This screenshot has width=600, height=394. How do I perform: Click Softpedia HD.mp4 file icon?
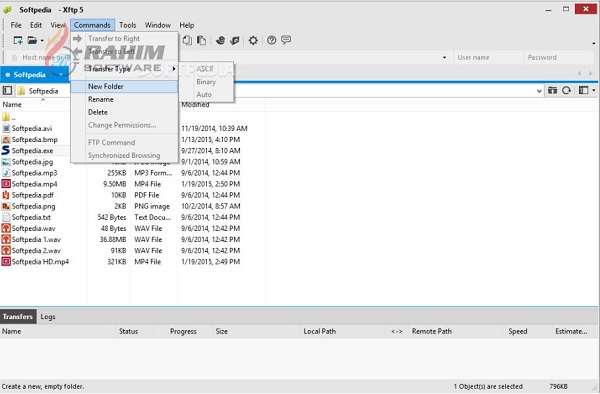pyautogui.click(x=6, y=262)
